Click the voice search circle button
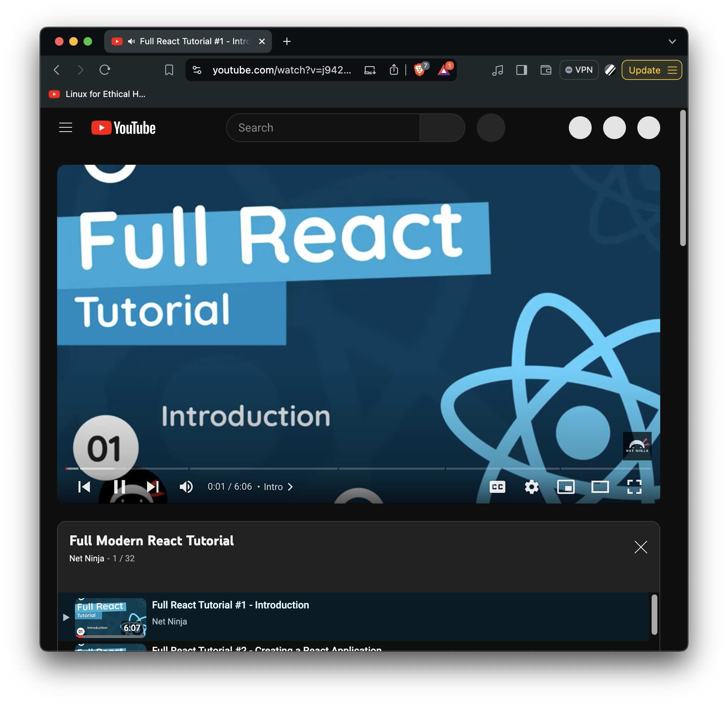 (x=491, y=128)
